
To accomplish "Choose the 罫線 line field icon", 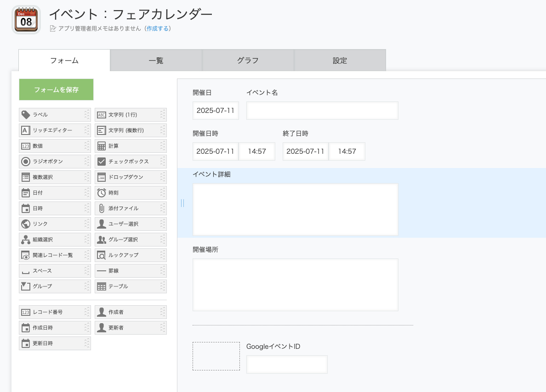I will tap(101, 271).
